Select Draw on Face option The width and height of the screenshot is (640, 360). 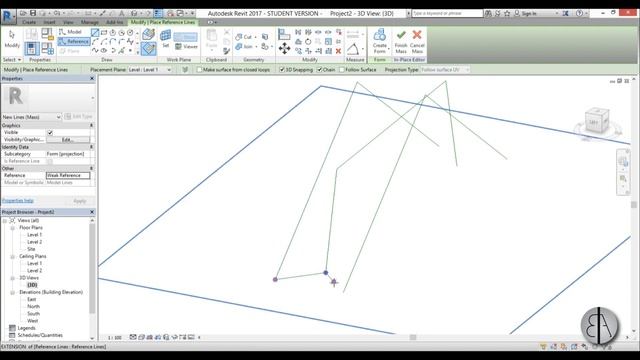[x=149, y=35]
